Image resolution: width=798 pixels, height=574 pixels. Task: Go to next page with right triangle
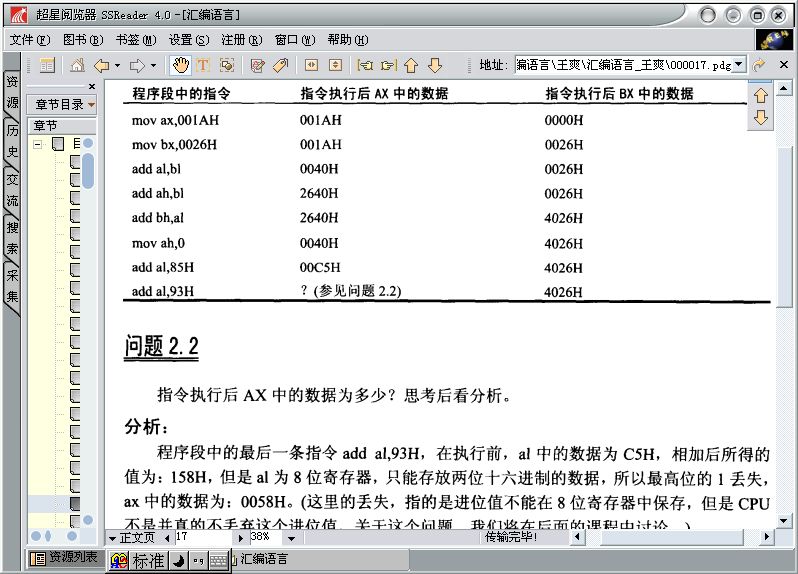[241, 537]
